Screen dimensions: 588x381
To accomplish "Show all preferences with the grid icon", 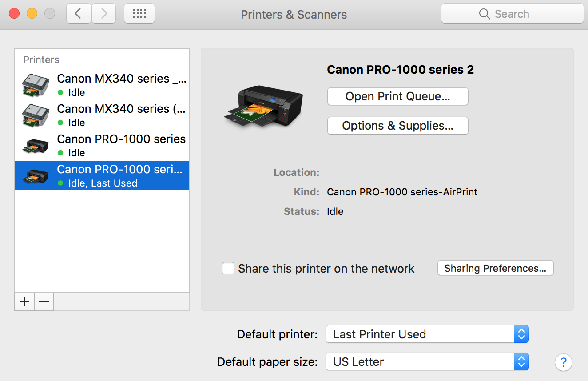I will (139, 14).
